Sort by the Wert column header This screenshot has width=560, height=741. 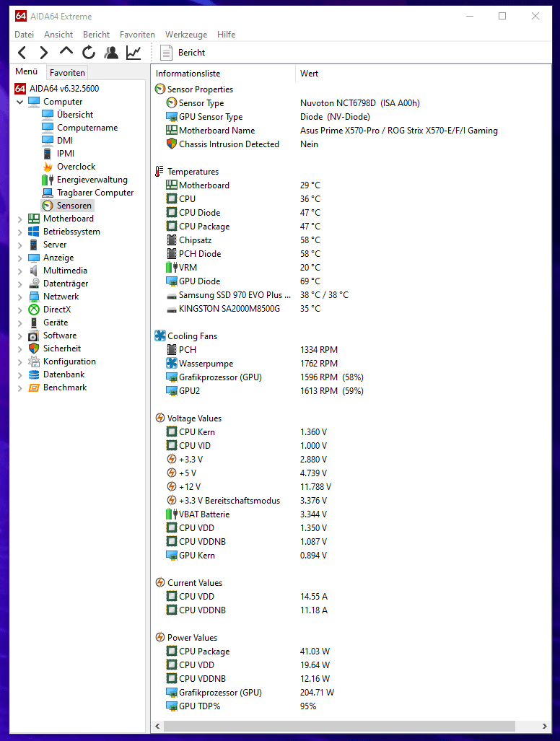(x=309, y=74)
